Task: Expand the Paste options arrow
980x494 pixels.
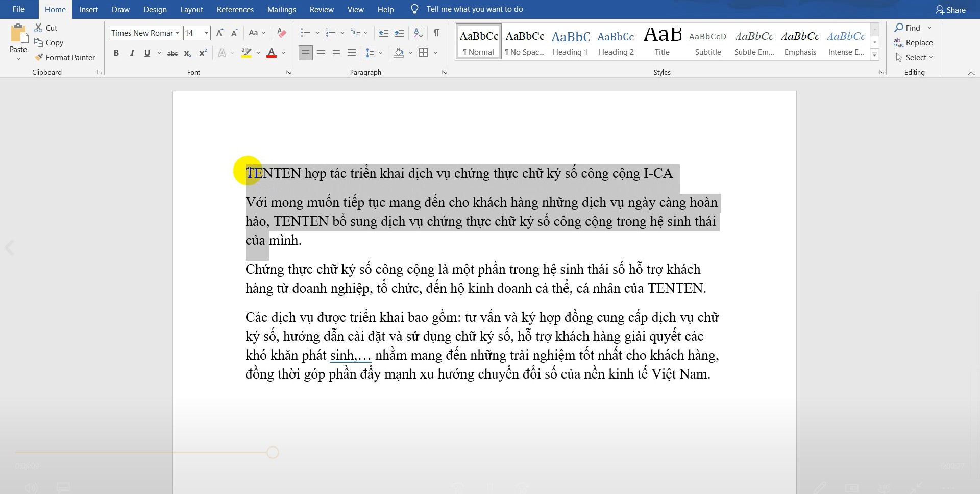Action: click(x=18, y=59)
